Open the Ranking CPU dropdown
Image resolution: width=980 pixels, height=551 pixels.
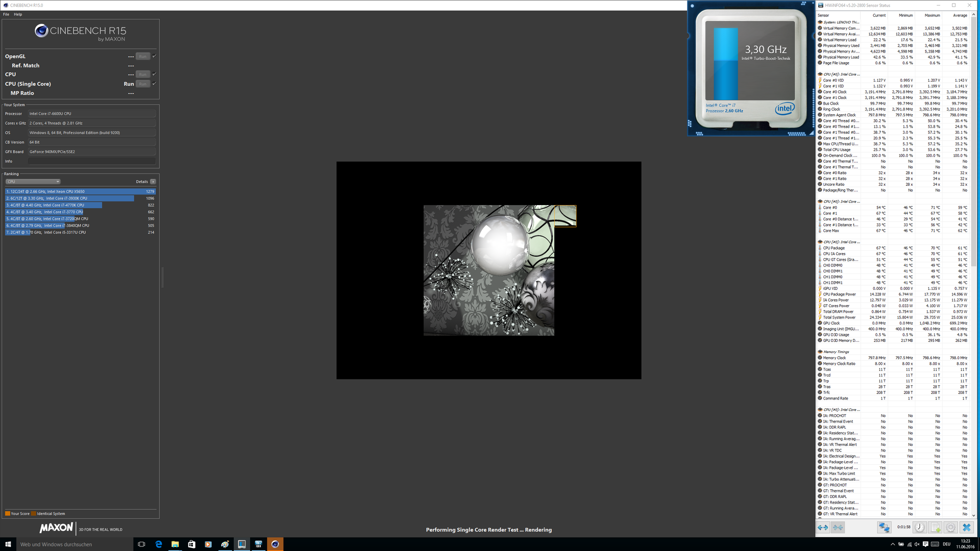[33, 182]
